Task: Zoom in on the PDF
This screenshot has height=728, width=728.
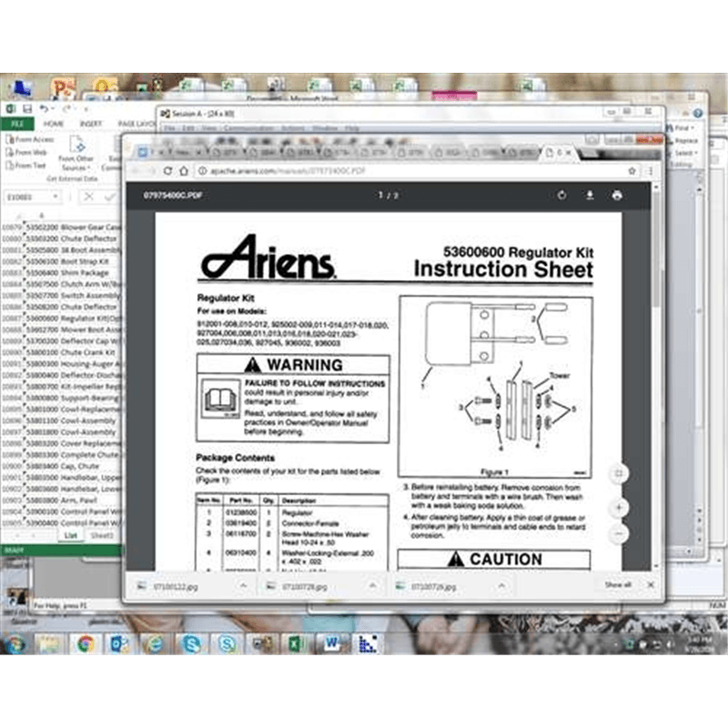Action: point(619,508)
